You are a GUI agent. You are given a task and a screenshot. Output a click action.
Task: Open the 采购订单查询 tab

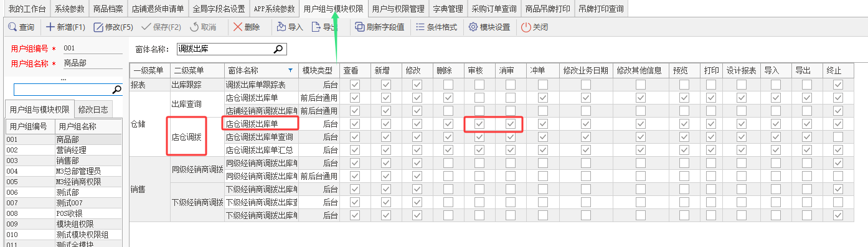click(494, 9)
